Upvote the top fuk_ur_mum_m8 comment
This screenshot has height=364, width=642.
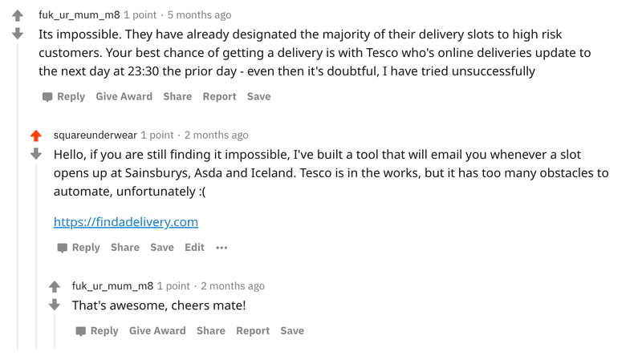[18, 15]
